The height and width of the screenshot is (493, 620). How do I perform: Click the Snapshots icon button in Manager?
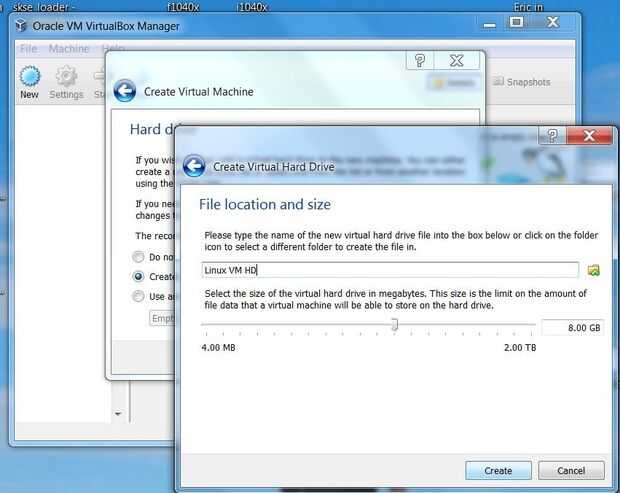[x=499, y=81]
